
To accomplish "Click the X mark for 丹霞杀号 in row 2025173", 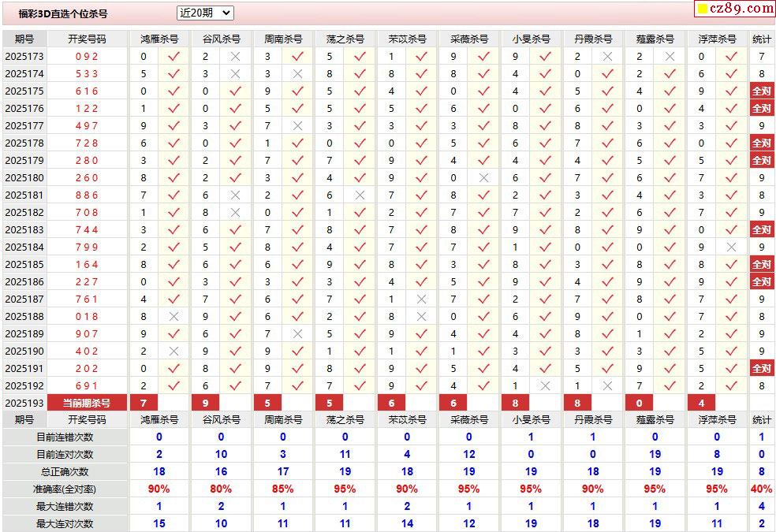I will 608,57.
